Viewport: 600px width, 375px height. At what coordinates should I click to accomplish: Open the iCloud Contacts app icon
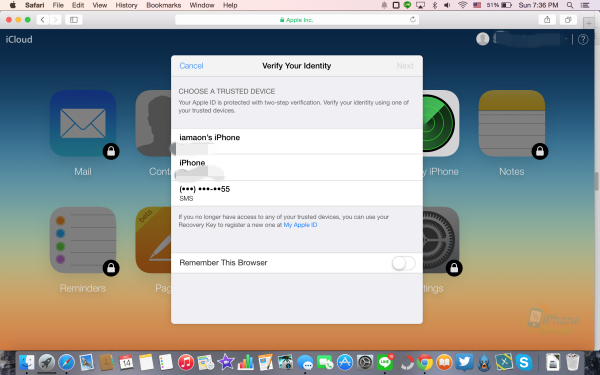pos(153,123)
